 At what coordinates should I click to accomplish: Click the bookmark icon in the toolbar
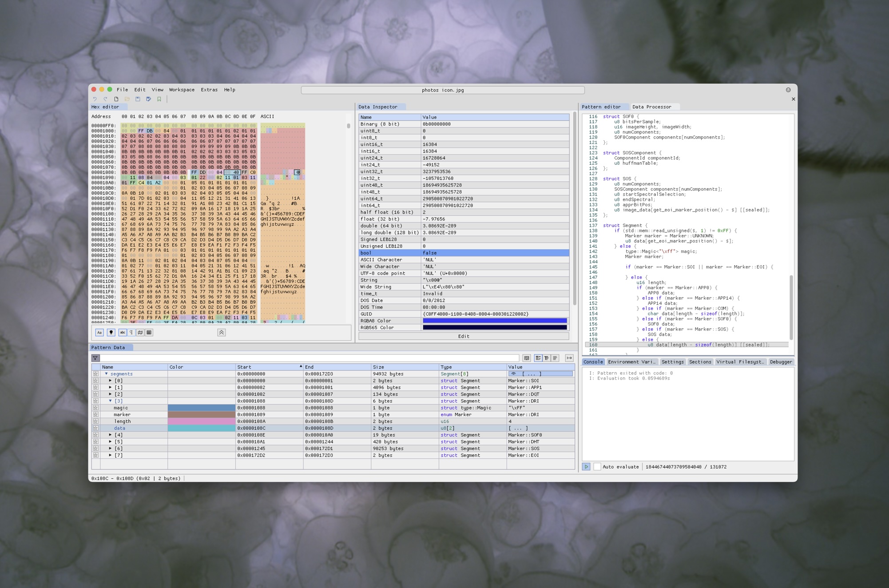pos(159,99)
